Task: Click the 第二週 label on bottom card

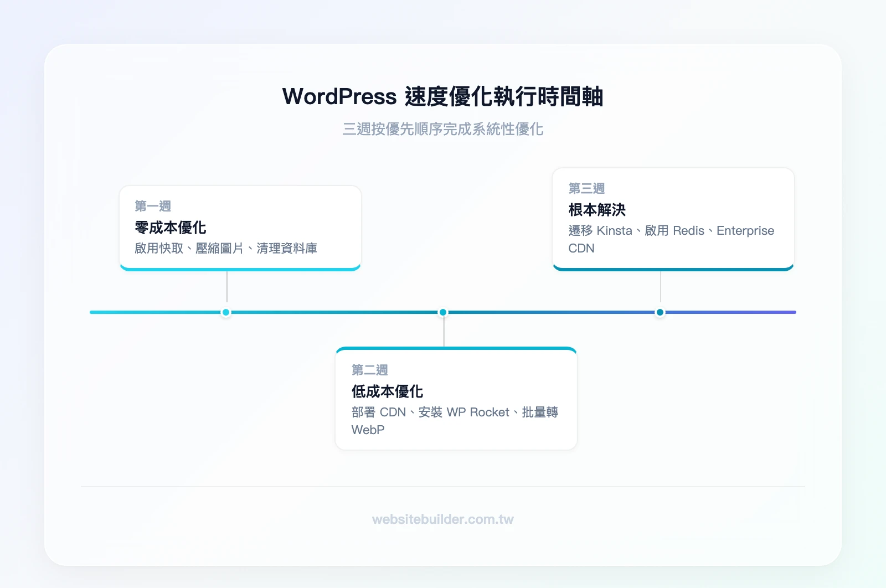Action: [x=369, y=370]
